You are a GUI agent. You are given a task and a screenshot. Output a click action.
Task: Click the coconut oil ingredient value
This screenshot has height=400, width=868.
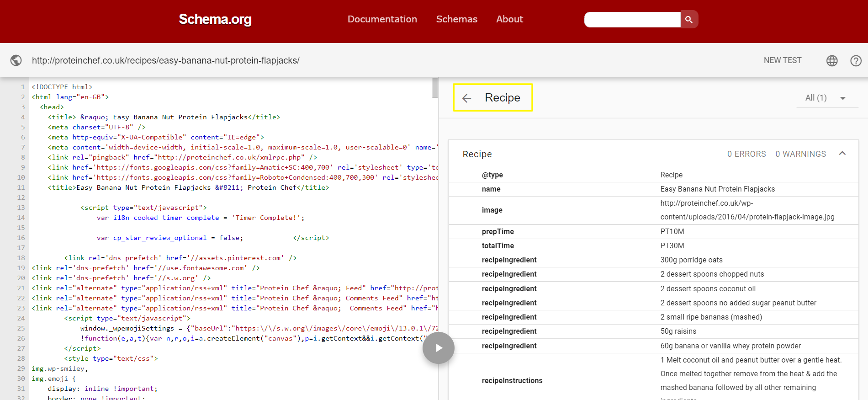click(708, 289)
